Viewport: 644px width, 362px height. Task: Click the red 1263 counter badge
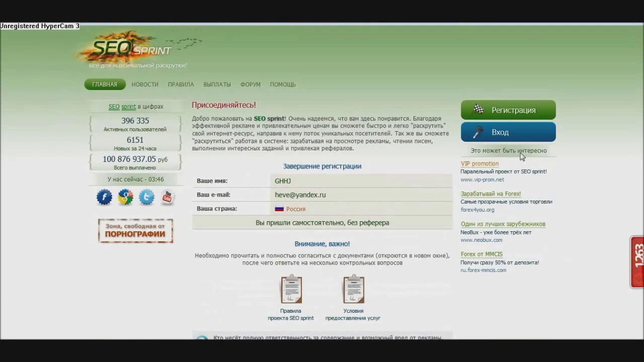tap(637, 262)
